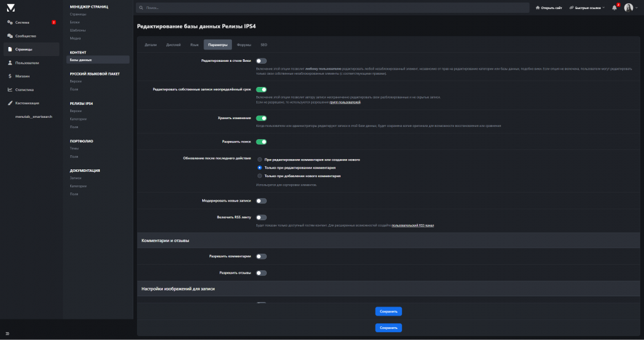Enable the 'Включить RSS ленту' toggle

(x=261, y=218)
